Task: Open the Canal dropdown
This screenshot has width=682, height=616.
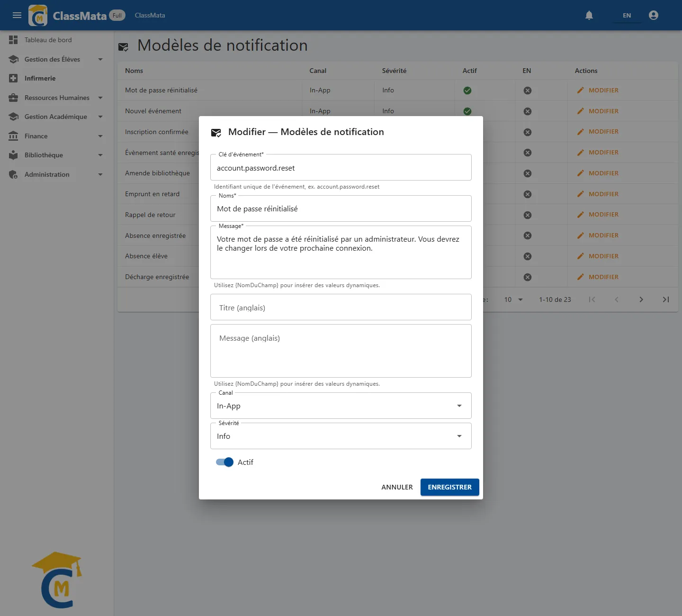Action: pyautogui.click(x=341, y=406)
